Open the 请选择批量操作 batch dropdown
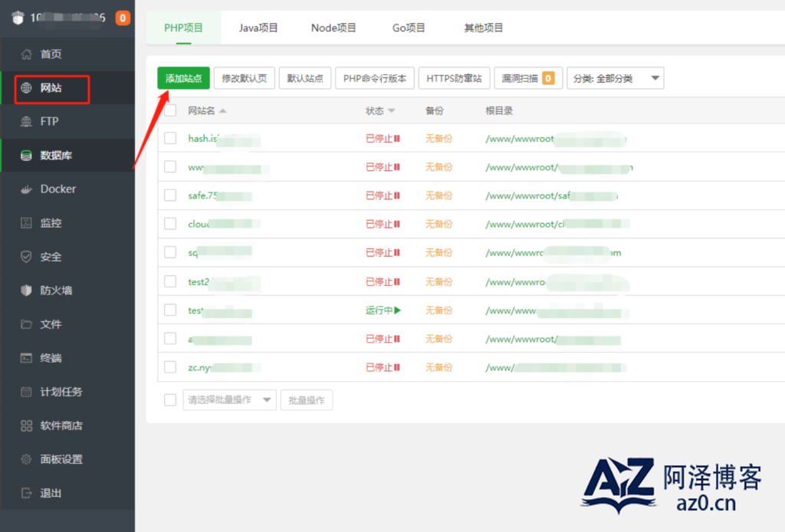 pyautogui.click(x=230, y=400)
